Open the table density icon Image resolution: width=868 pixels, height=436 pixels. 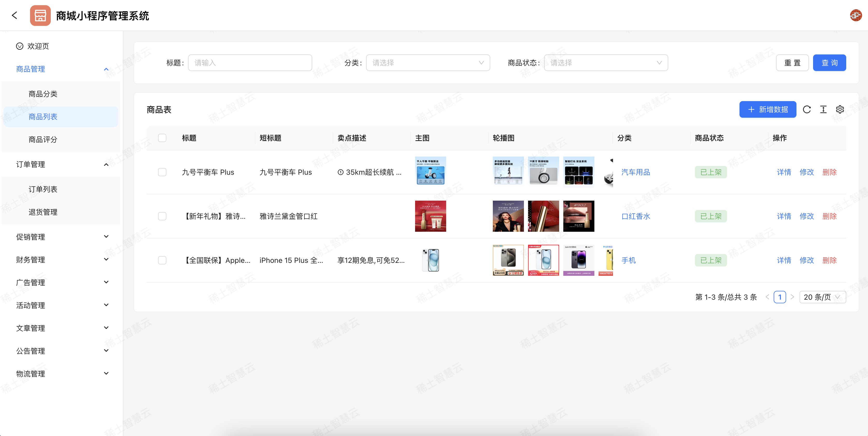(x=823, y=110)
